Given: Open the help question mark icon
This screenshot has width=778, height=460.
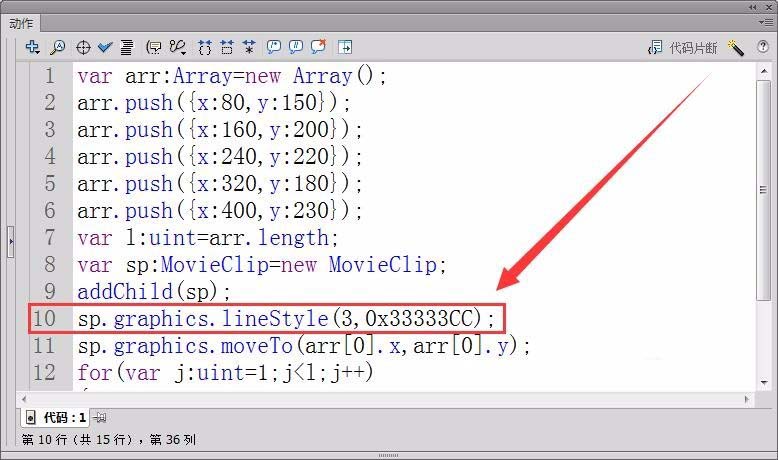Looking at the screenshot, I should (x=763, y=47).
